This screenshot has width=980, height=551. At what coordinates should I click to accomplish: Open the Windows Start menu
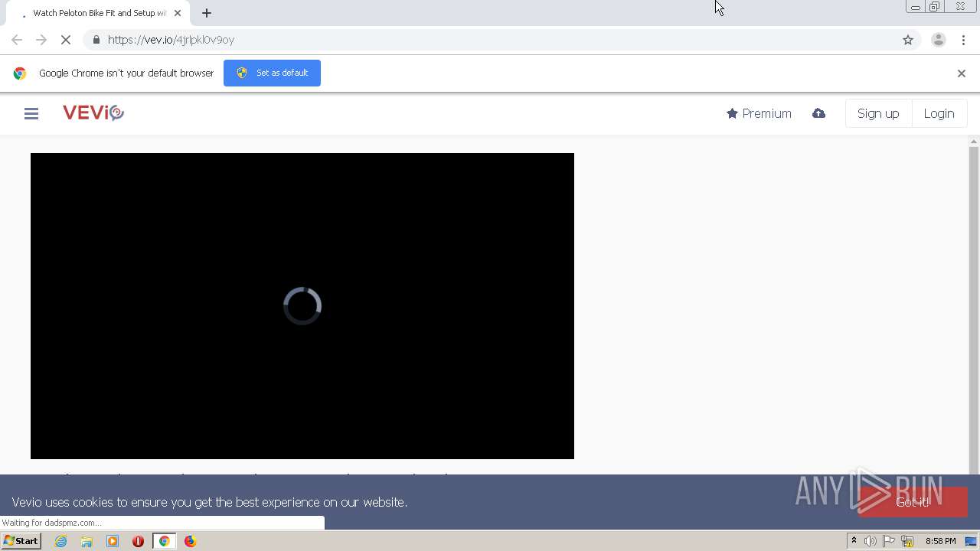pos(21,541)
